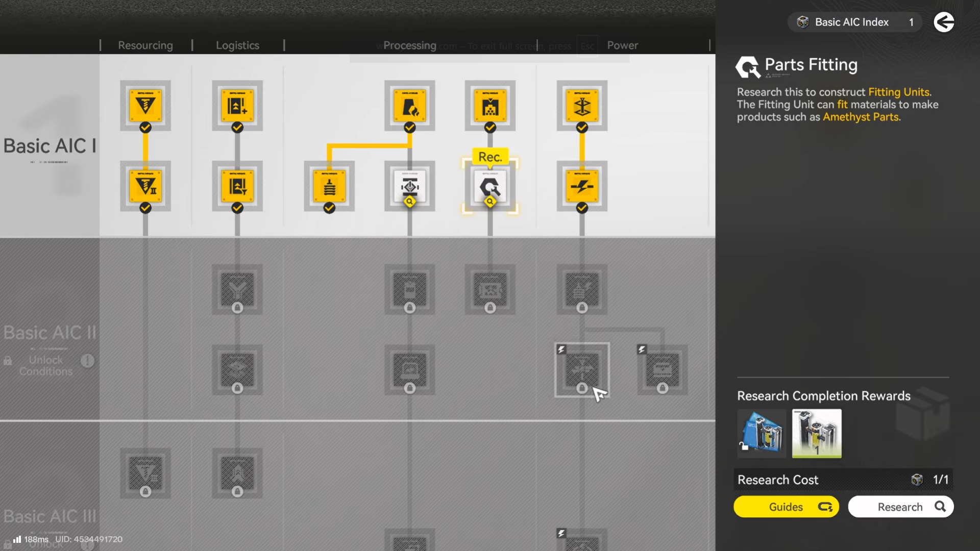Open the blue blueprint reward thumbnail
980x551 pixels.
[762, 434]
